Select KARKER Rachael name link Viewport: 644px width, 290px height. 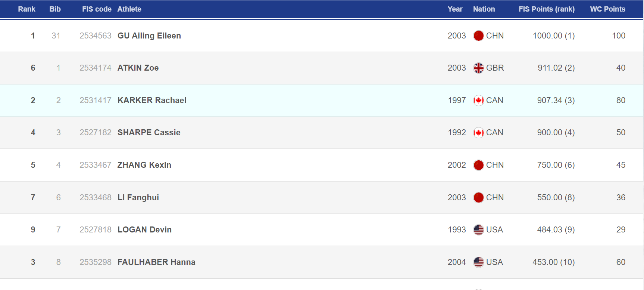(x=152, y=100)
